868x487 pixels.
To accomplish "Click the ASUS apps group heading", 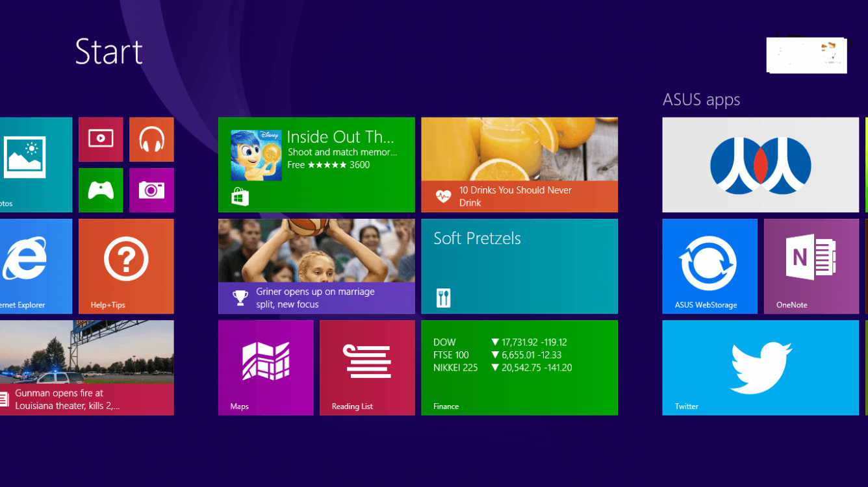I will (701, 100).
